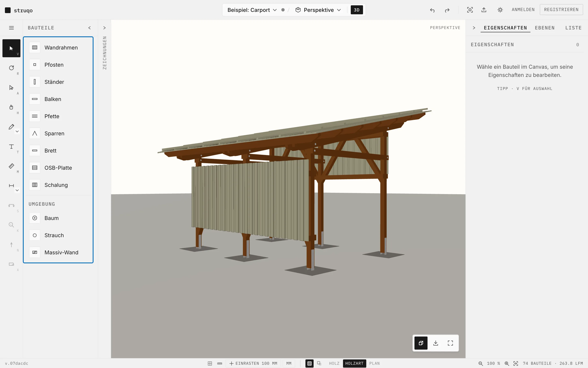Toggle the 3D view mode button

pos(356,10)
